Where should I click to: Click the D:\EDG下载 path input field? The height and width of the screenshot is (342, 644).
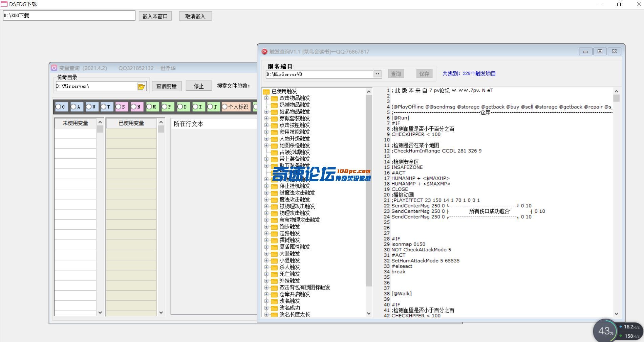point(69,16)
